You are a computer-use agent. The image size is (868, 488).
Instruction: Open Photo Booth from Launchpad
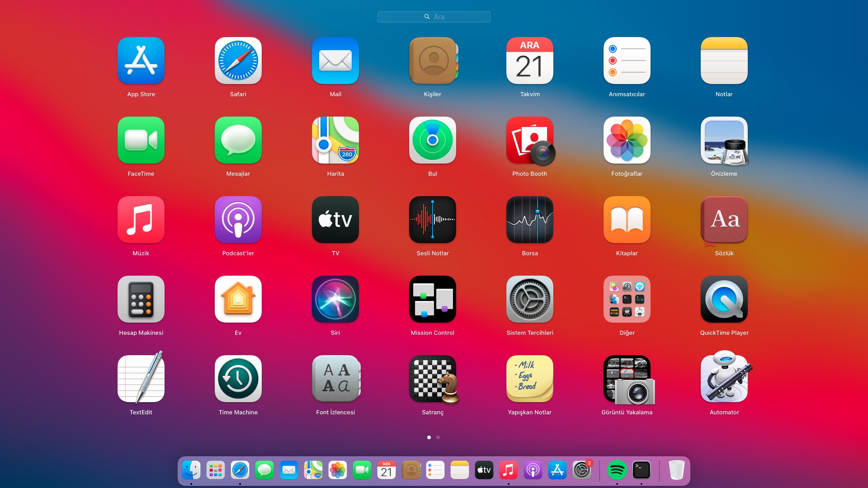[529, 141]
